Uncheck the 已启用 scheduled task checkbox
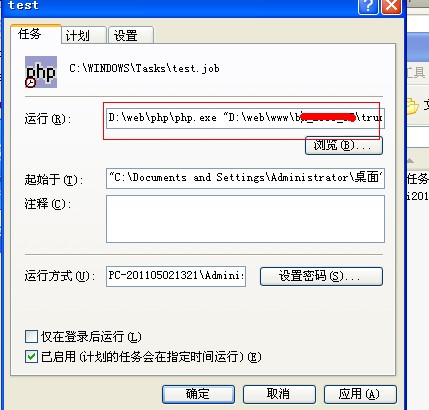The image size is (429, 410). pos(31,357)
